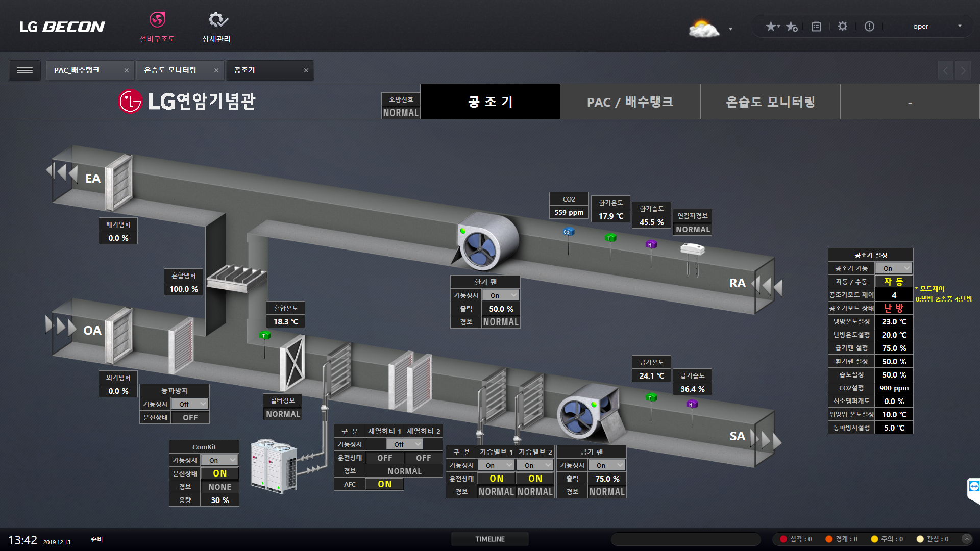Toggle 자동 mode in 자동/수동 setting
980x551 pixels.
click(x=893, y=282)
